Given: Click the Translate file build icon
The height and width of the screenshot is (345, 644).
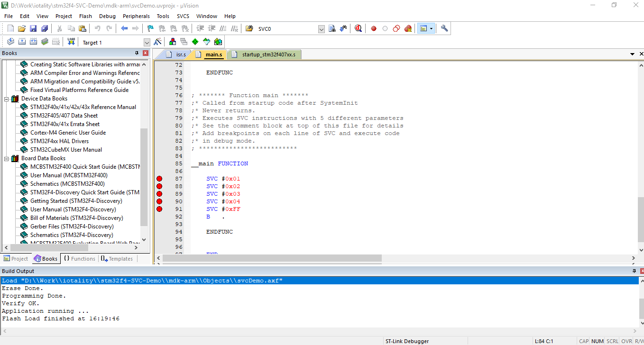Looking at the screenshot, I should [x=10, y=42].
